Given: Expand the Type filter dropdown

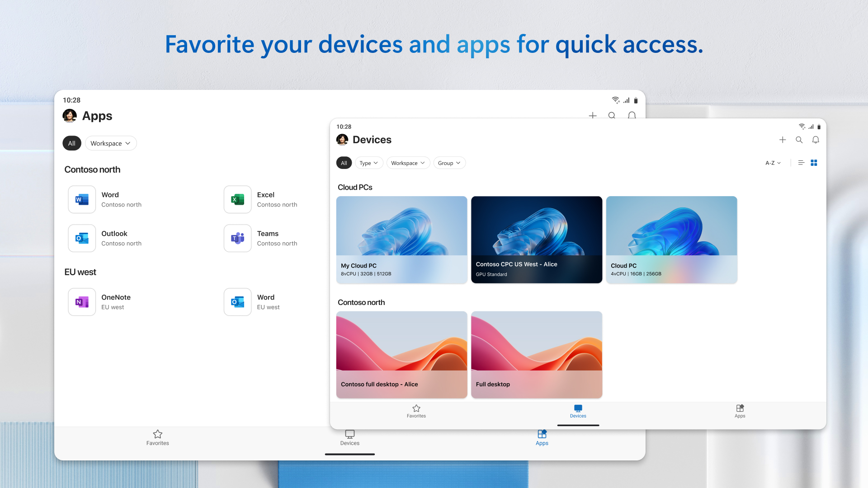Looking at the screenshot, I should [x=369, y=163].
